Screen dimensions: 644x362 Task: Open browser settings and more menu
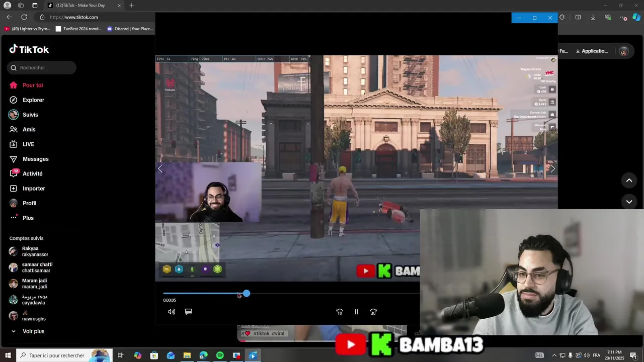[x=623, y=17]
